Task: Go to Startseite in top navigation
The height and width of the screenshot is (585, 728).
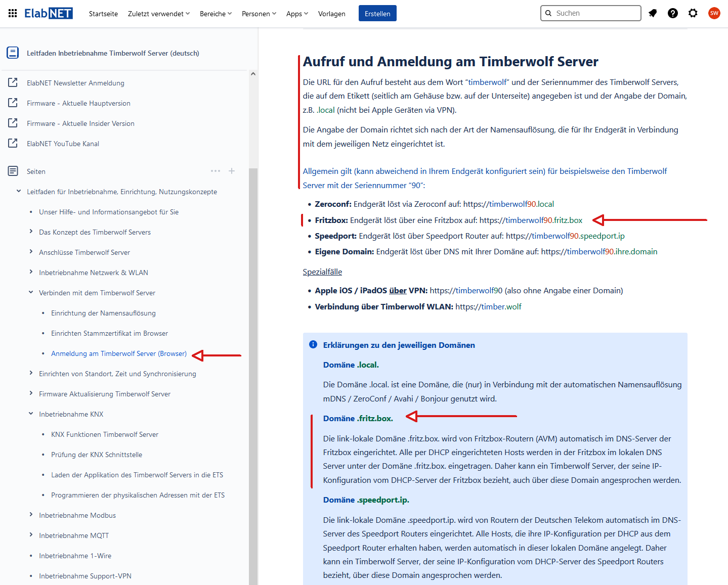Action: (103, 14)
